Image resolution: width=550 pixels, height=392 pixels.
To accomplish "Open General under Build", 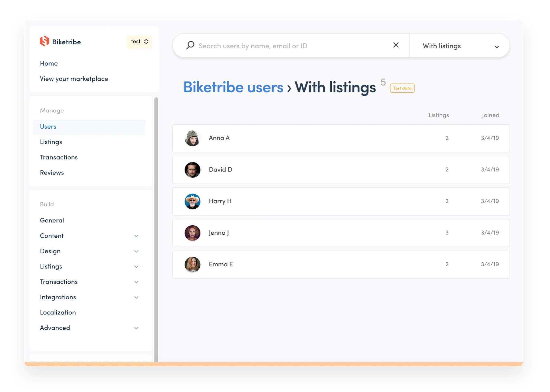I will (x=52, y=220).
